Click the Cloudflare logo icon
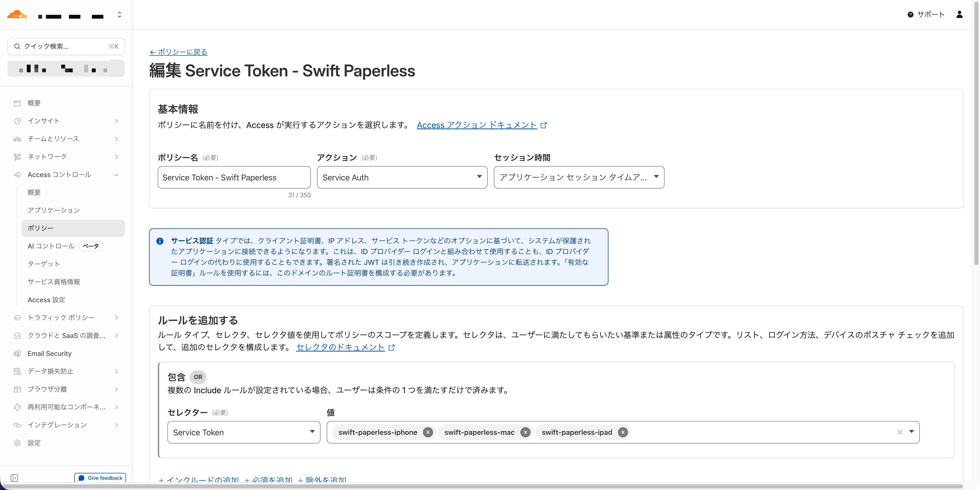 click(x=17, y=15)
